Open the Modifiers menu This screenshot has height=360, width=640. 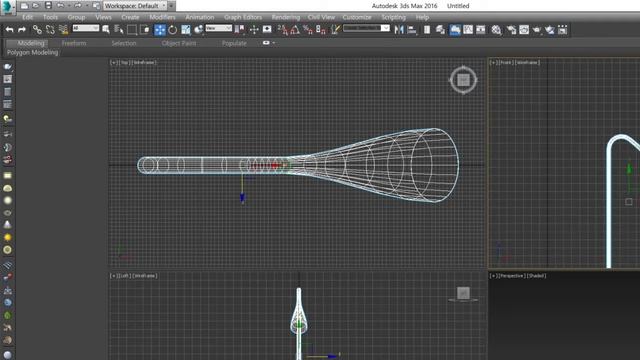click(x=162, y=17)
